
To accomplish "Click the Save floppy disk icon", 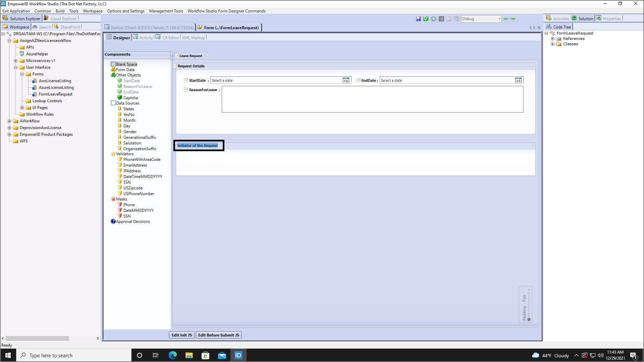I will (418, 19).
